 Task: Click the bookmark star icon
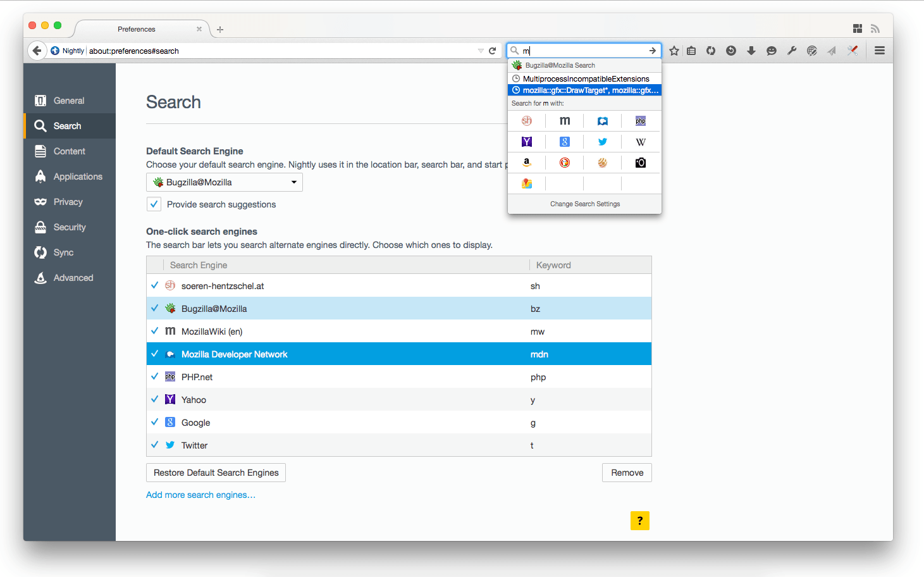[674, 51]
